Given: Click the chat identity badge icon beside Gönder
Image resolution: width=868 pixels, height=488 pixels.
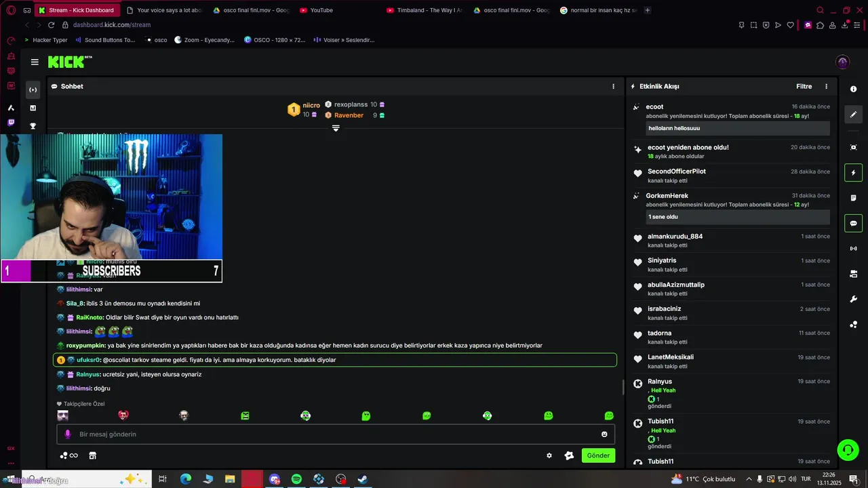Looking at the screenshot, I should 569,455.
